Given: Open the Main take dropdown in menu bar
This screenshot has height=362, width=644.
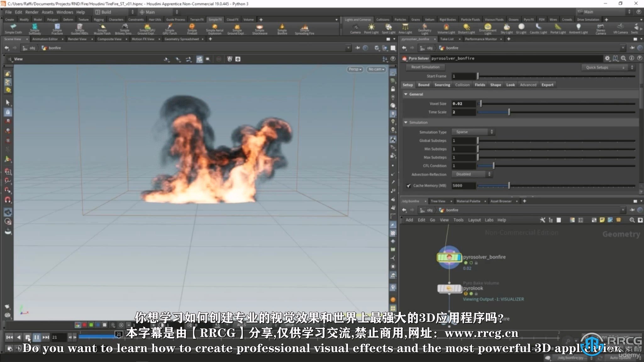Looking at the screenshot, I should (x=159, y=12).
